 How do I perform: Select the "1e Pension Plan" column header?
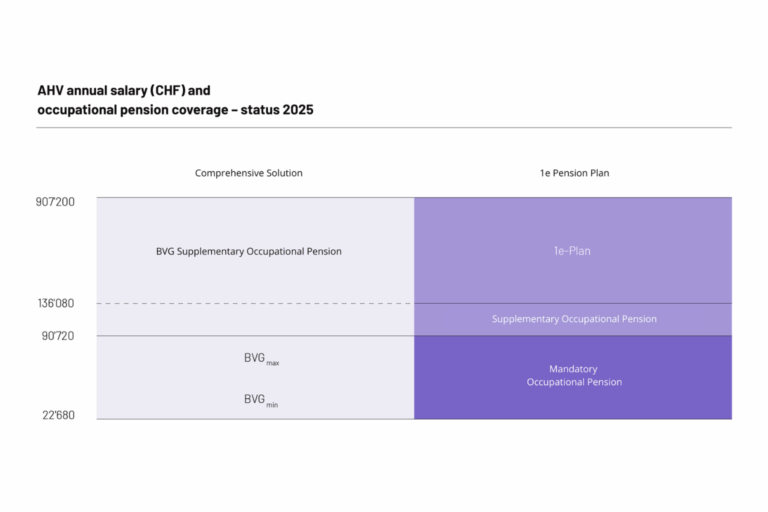(574, 173)
